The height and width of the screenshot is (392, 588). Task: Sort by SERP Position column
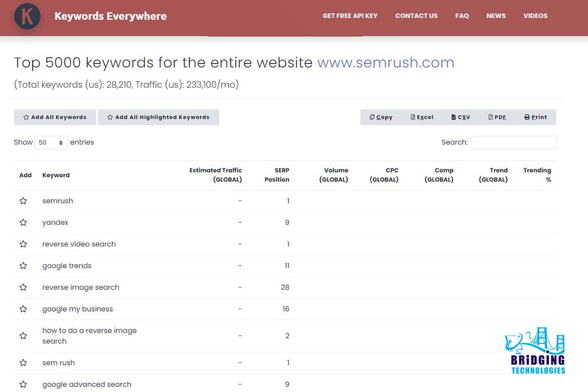[277, 175]
